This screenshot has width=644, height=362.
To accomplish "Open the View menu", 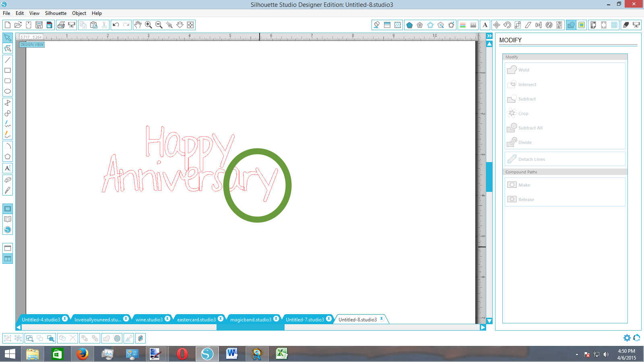I will coord(34,13).
